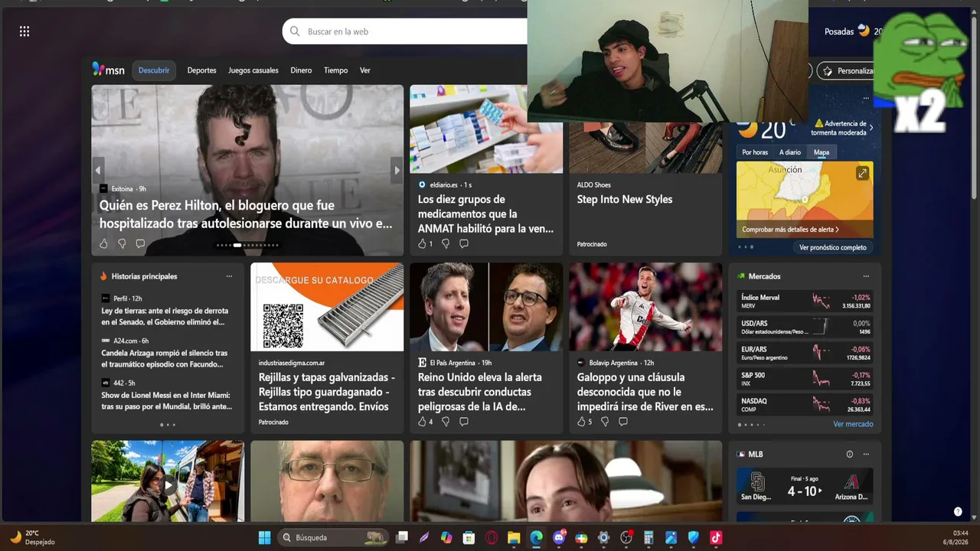The image size is (980, 551).
Task: Open the ALDO Shoes sponsored card
Action: [645, 170]
